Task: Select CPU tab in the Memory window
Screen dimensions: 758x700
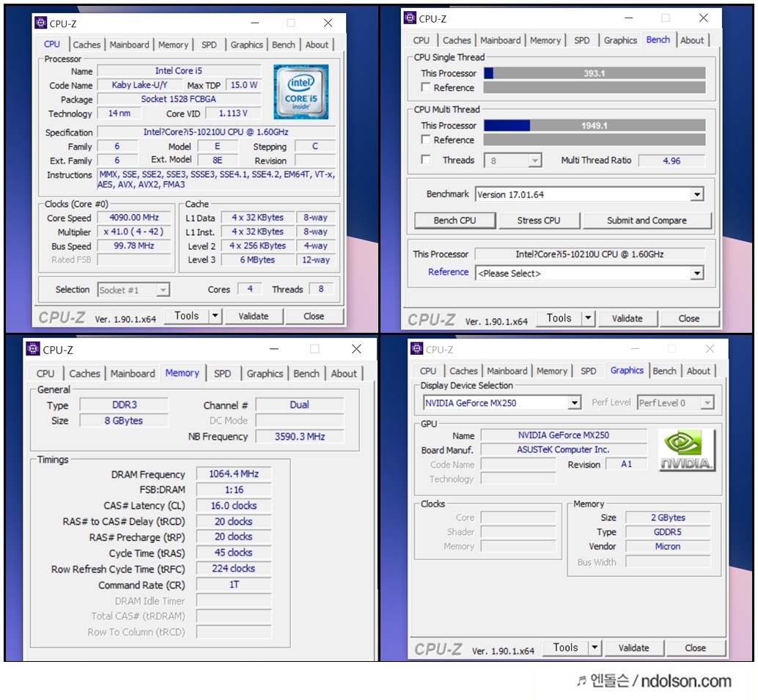Action: tap(45, 374)
